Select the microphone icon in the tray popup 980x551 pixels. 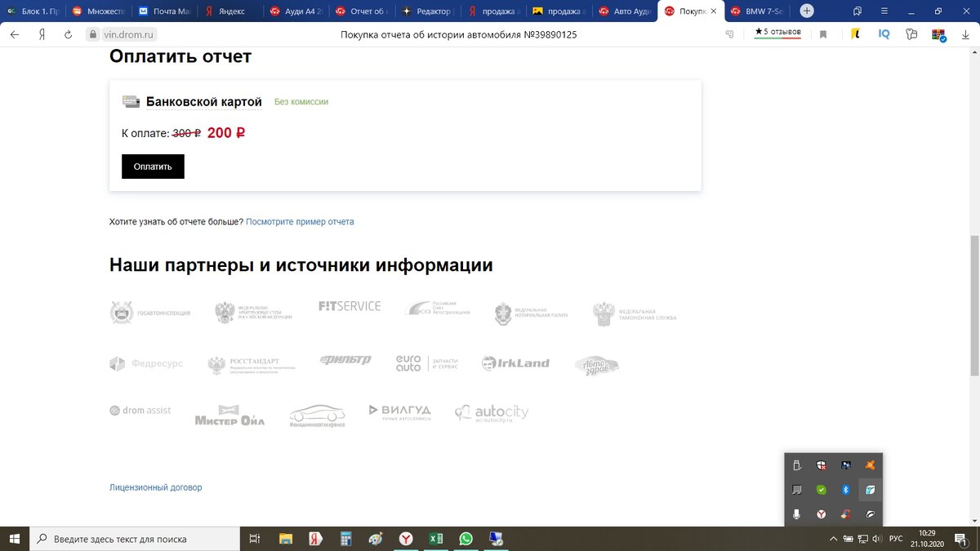797,513
